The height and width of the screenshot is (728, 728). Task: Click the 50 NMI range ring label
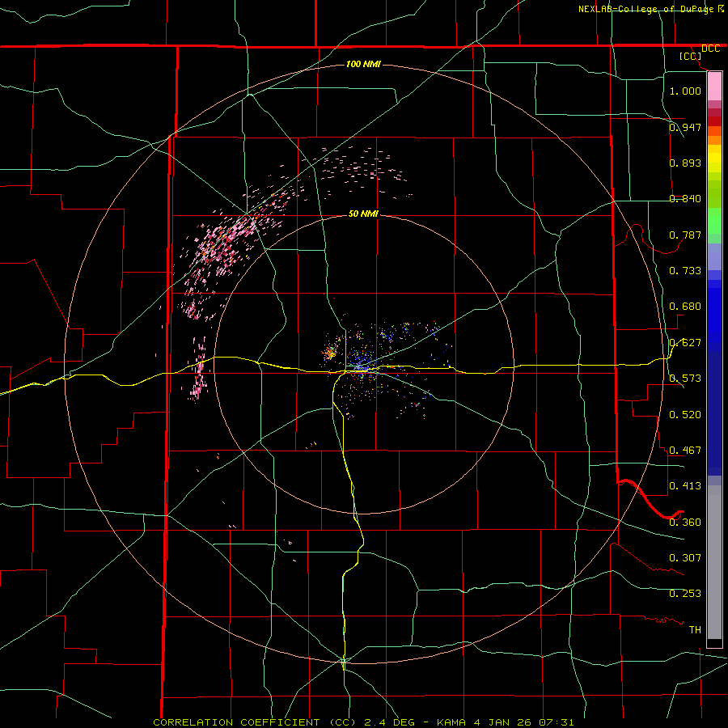[363, 214]
